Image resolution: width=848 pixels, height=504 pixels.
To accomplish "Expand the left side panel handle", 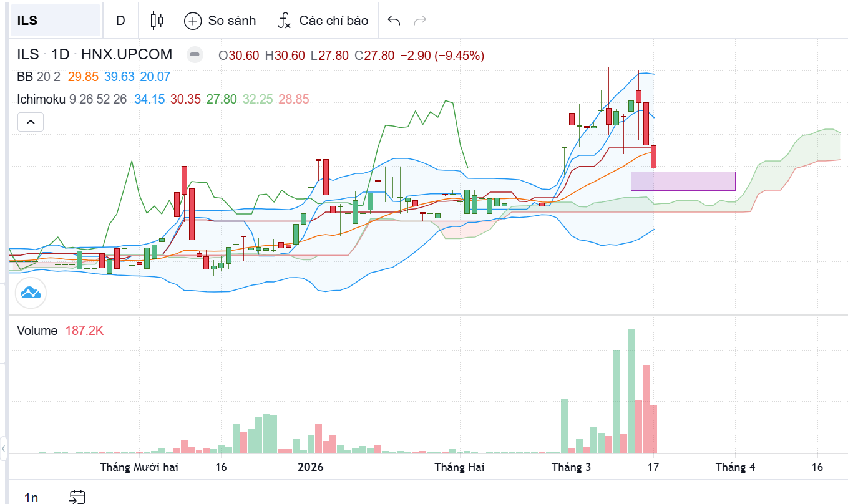I will coord(4,448).
